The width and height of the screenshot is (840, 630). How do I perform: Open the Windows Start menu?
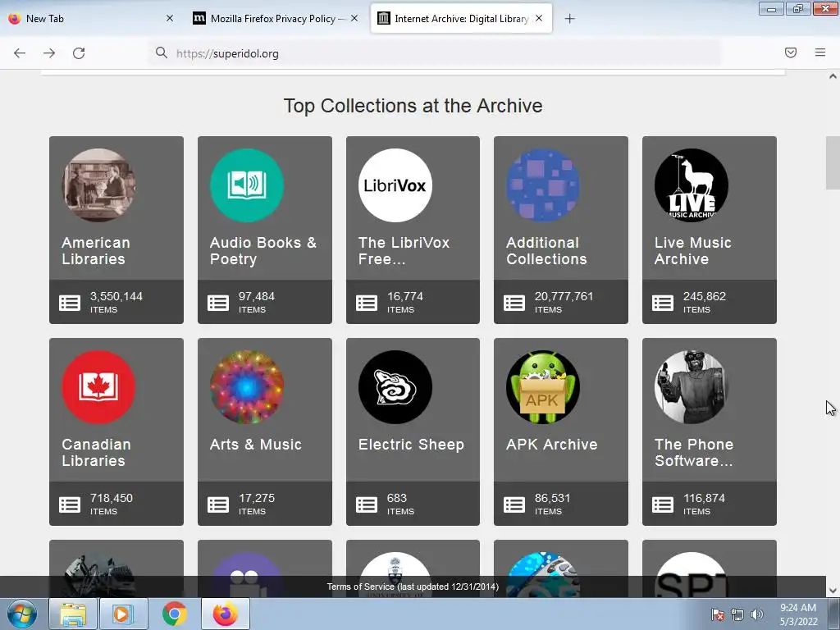click(x=22, y=614)
